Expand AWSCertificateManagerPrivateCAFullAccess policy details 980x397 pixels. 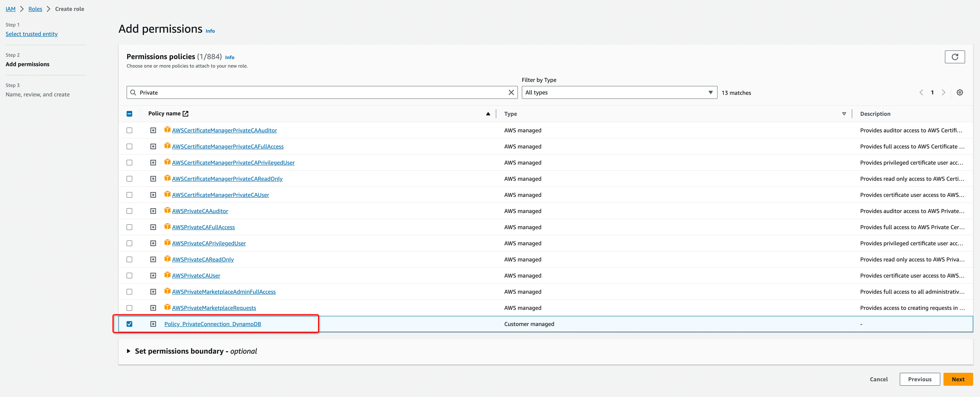pos(153,146)
